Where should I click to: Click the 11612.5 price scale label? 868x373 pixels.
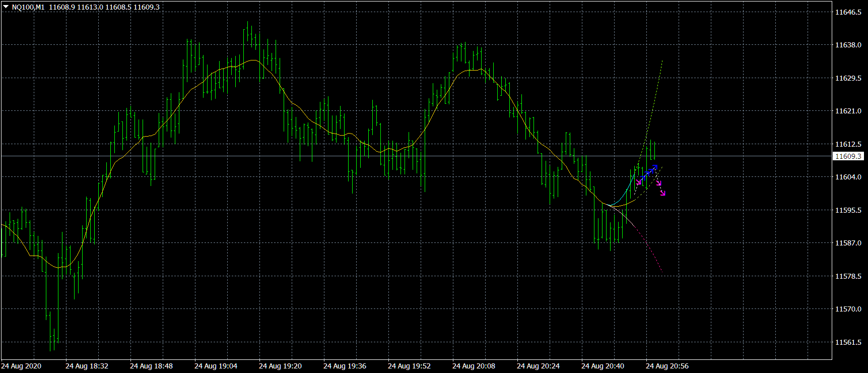pyautogui.click(x=848, y=144)
